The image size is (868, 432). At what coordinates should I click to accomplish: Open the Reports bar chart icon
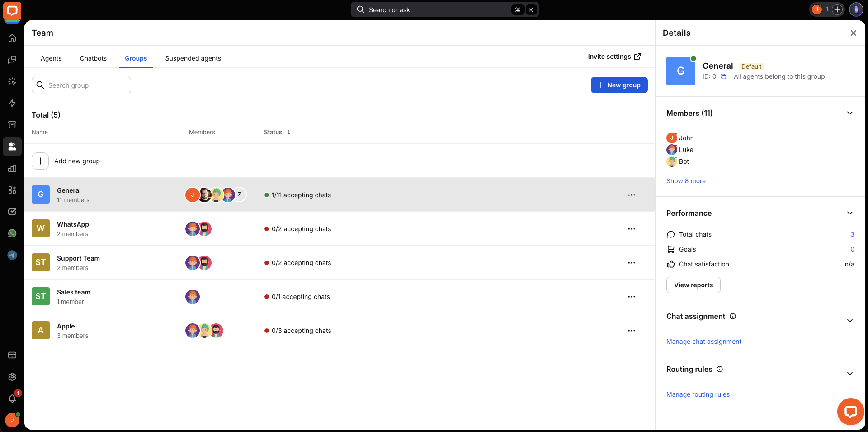[x=12, y=168]
